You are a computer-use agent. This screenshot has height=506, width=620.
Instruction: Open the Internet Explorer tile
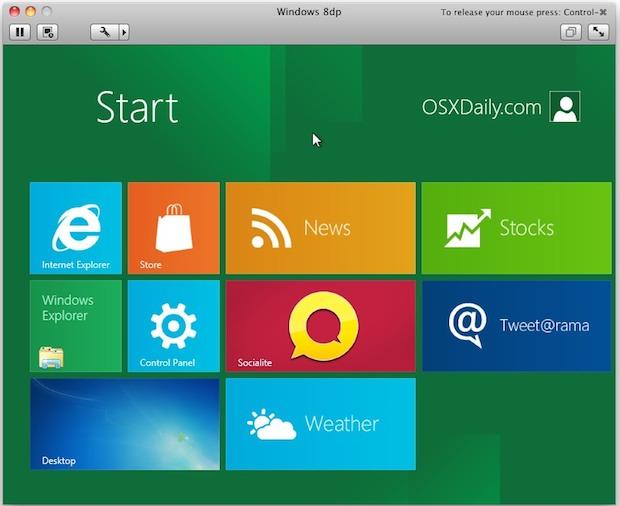click(76, 228)
